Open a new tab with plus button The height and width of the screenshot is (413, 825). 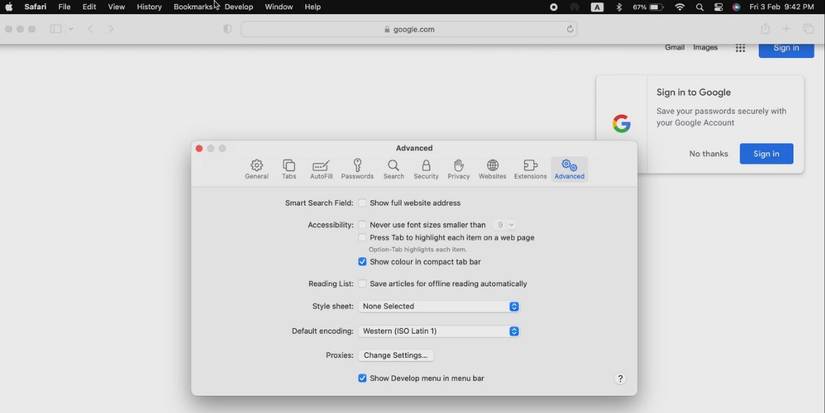coord(786,29)
